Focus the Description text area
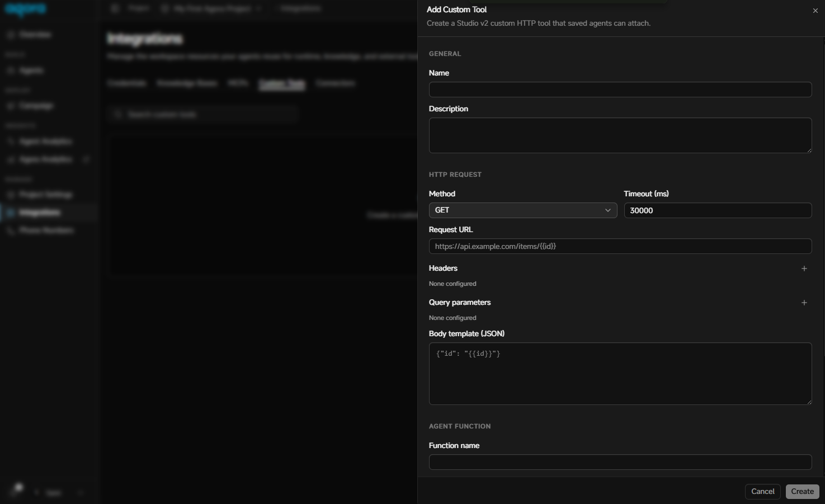The image size is (825, 504). [x=620, y=135]
